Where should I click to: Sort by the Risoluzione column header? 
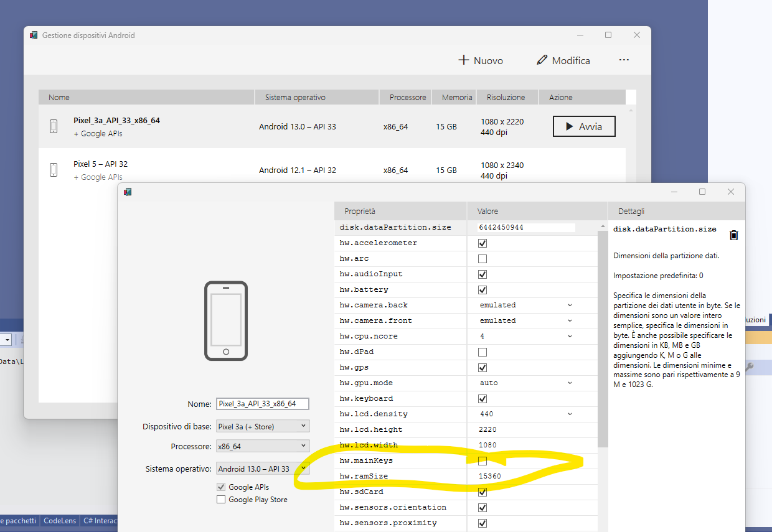pyautogui.click(x=507, y=97)
